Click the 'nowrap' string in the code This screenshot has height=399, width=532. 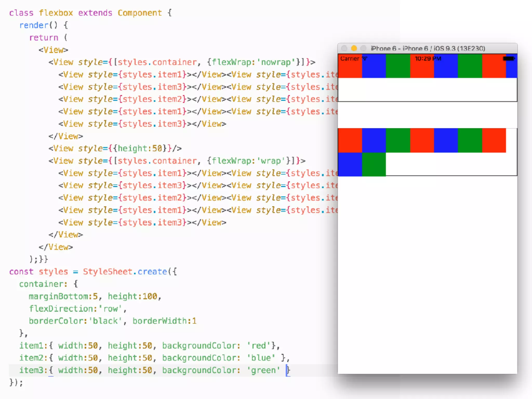tap(276, 62)
